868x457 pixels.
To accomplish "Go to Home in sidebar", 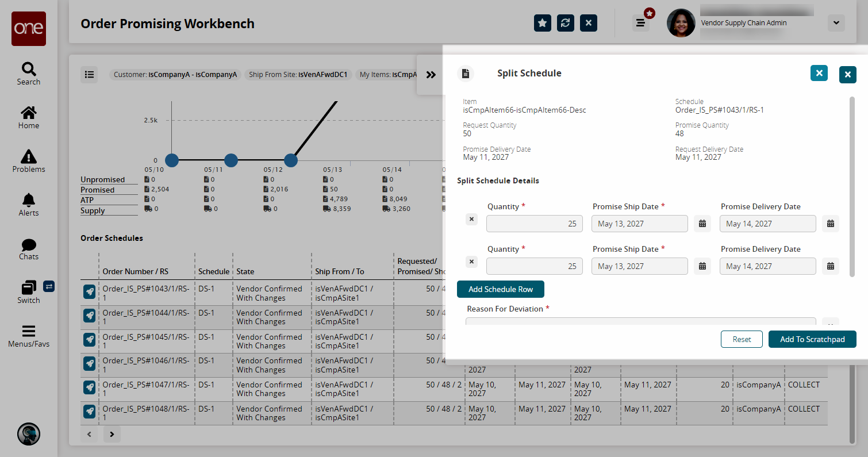I will coord(28,113).
